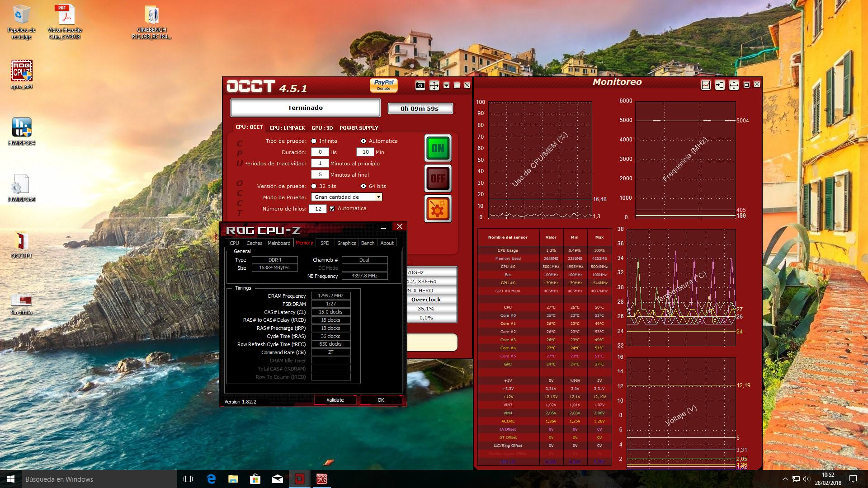Open Windows Start menu
This screenshot has width=868, height=488.
coord(11,479)
